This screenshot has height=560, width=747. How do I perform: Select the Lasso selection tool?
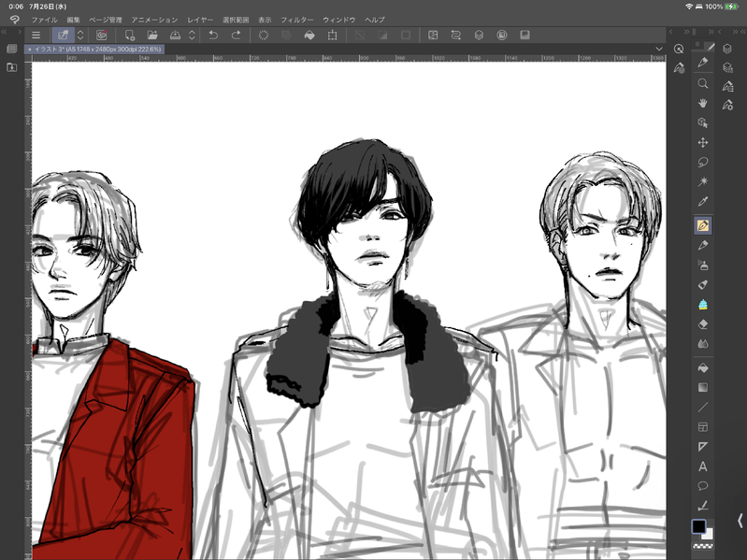tap(703, 162)
